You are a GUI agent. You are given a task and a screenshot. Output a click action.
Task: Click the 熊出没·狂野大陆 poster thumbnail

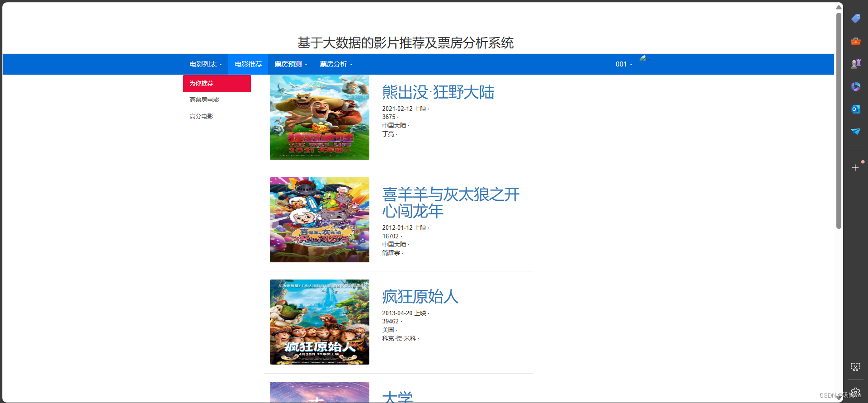click(320, 118)
